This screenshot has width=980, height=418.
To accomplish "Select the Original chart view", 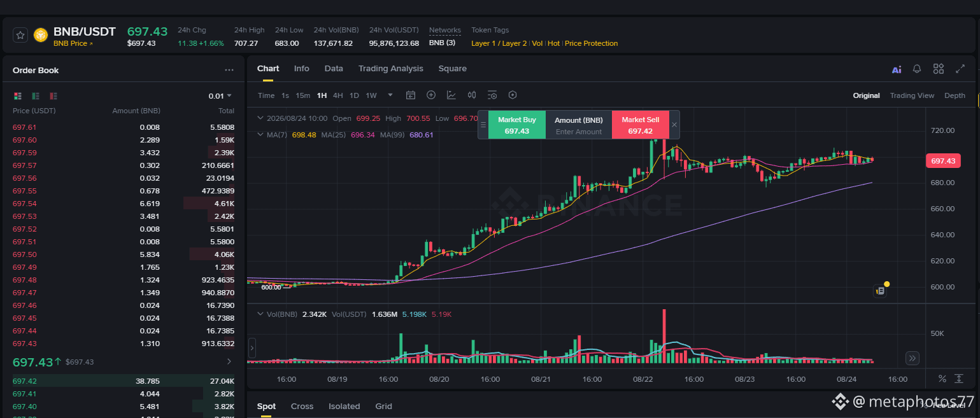I will point(867,95).
